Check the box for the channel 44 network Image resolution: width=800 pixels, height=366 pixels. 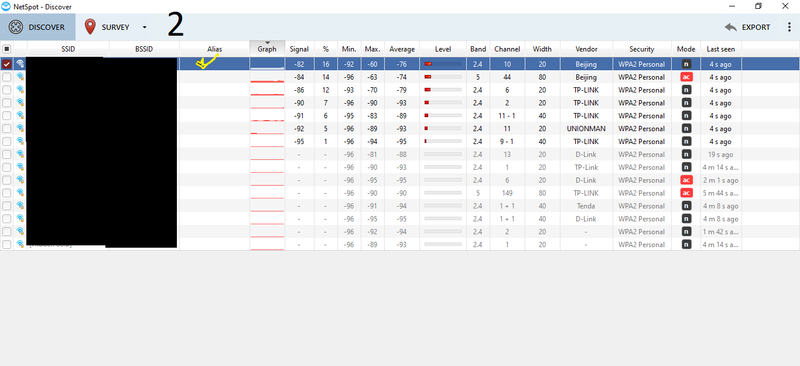coord(7,77)
